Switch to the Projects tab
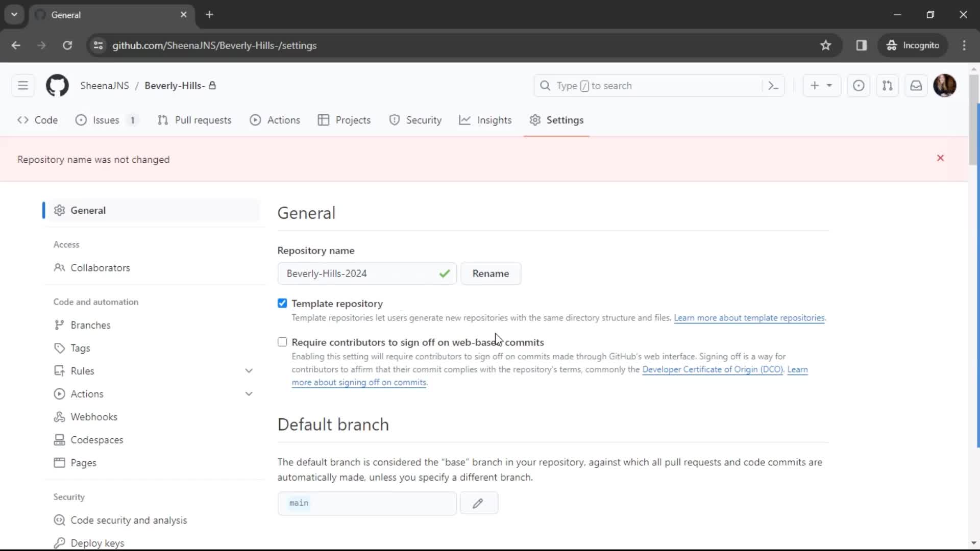 coord(345,120)
